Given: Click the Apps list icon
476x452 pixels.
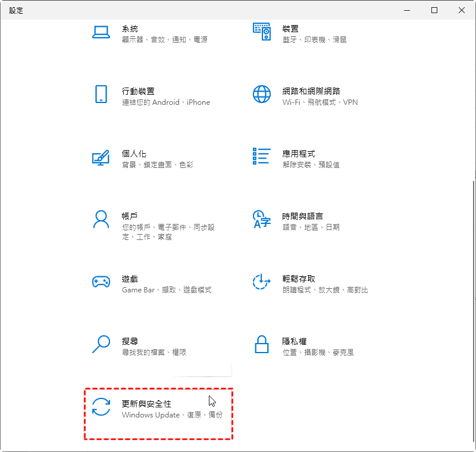Looking at the screenshot, I should 262,157.
